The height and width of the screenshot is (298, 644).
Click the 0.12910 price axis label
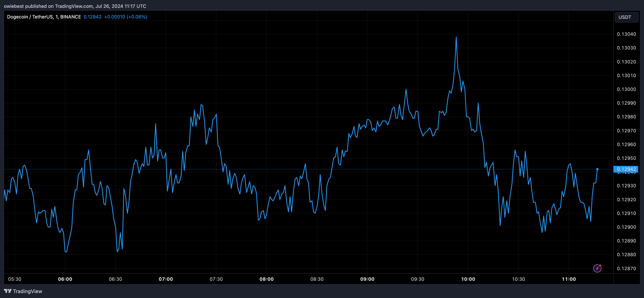click(x=627, y=213)
